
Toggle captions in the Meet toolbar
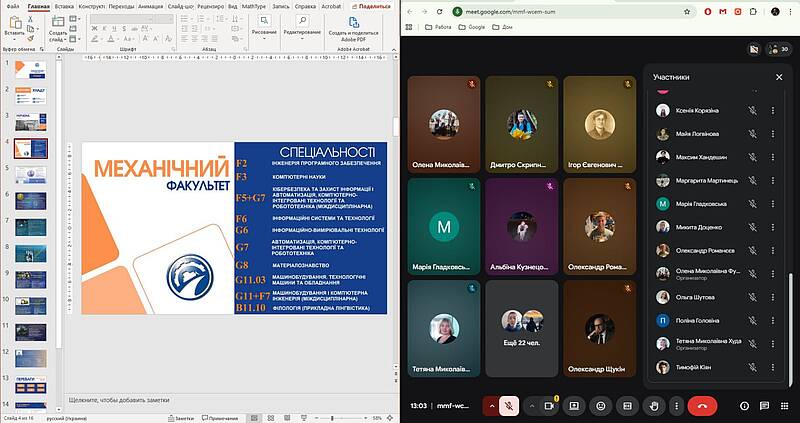[x=627, y=406]
